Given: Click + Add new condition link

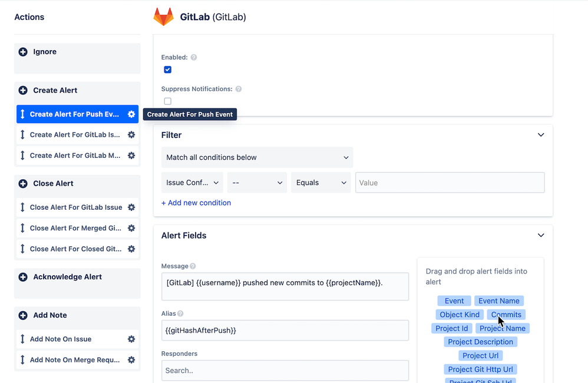Looking at the screenshot, I should point(196,203).
